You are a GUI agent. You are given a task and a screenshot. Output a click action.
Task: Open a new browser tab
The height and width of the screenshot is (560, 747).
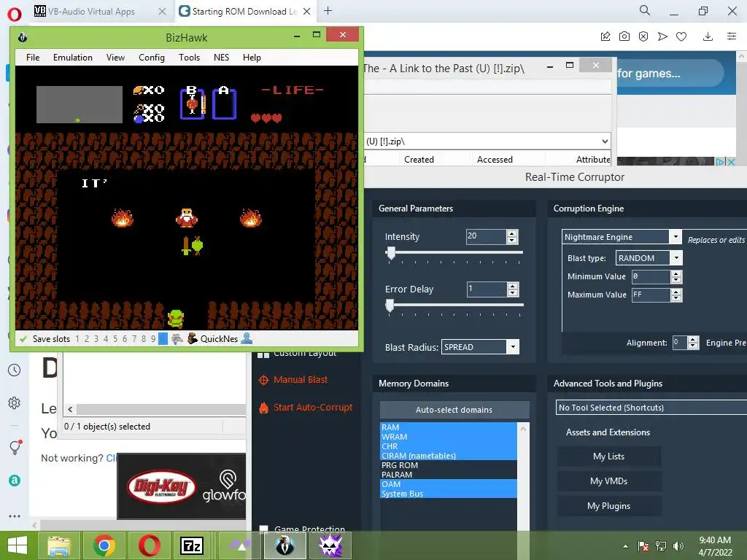[x=328, y=11]
